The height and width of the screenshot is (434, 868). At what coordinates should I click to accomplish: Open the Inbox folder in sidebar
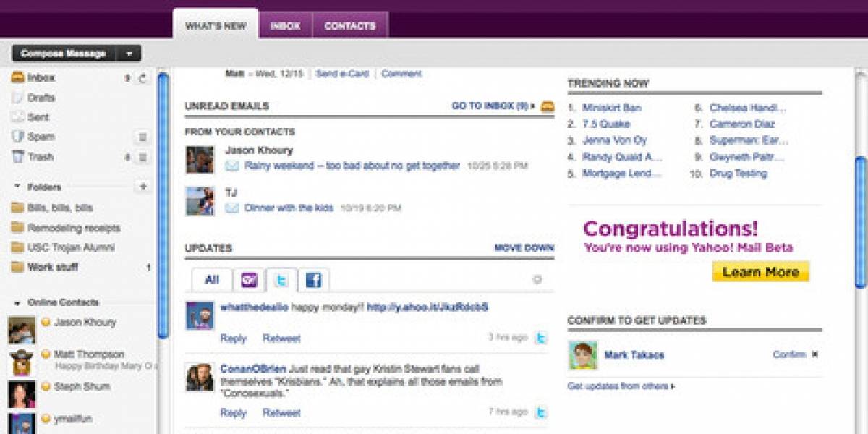click(x=41, y=77)
